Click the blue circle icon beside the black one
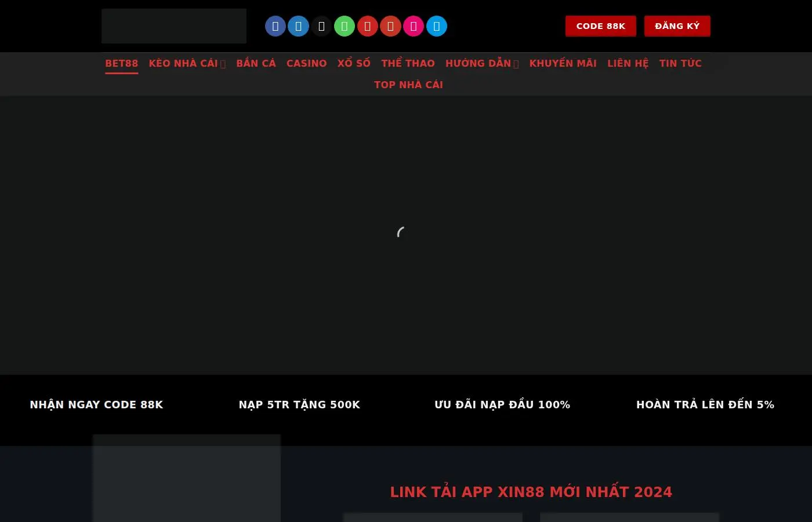Screen dimensions: 812x522 pos(299,26)
